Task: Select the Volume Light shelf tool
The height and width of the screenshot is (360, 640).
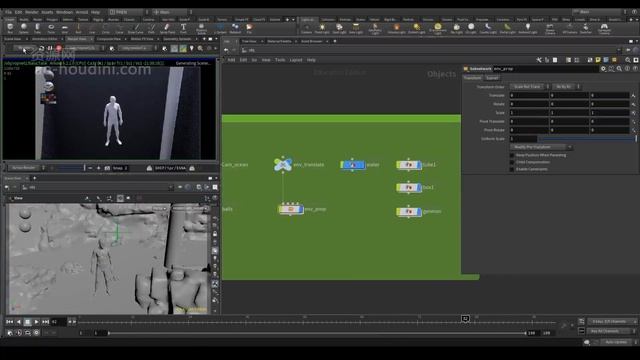Action: (x=396, y=28)
